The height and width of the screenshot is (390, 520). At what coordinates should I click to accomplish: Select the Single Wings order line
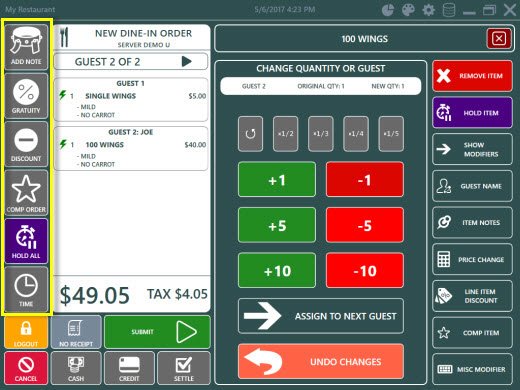click(x=131, y=100)
